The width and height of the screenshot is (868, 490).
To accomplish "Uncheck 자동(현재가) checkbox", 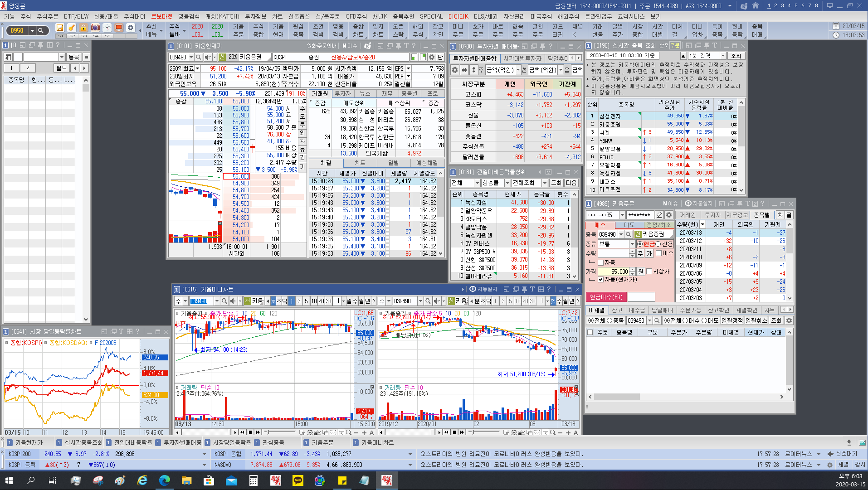I will click(x=601, y=279).
